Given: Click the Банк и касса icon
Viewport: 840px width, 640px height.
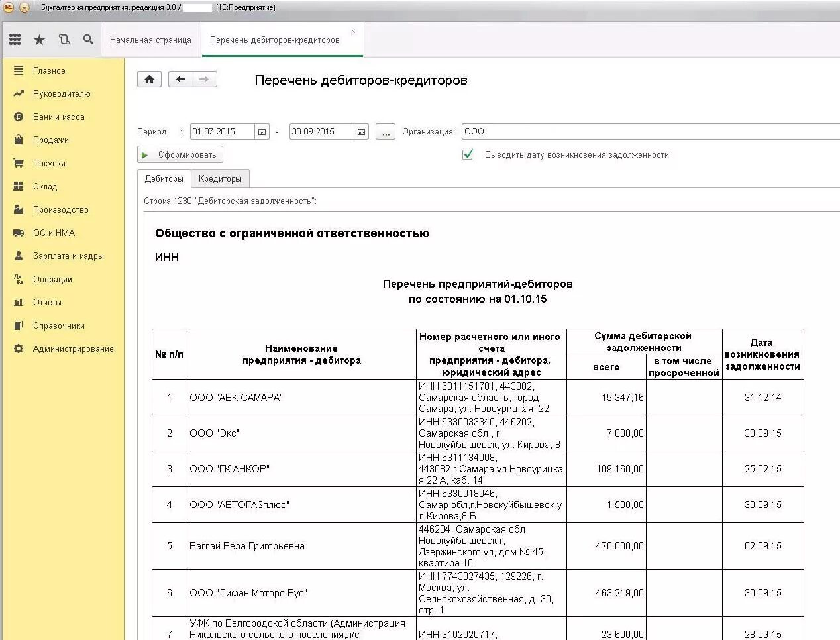Looking at the screenshot, I should click(19, 117).
